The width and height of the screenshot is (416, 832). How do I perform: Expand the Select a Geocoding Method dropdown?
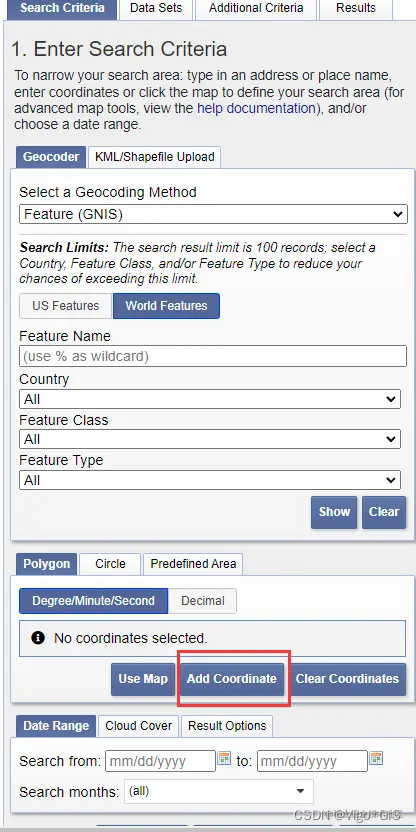coord(213,214)
